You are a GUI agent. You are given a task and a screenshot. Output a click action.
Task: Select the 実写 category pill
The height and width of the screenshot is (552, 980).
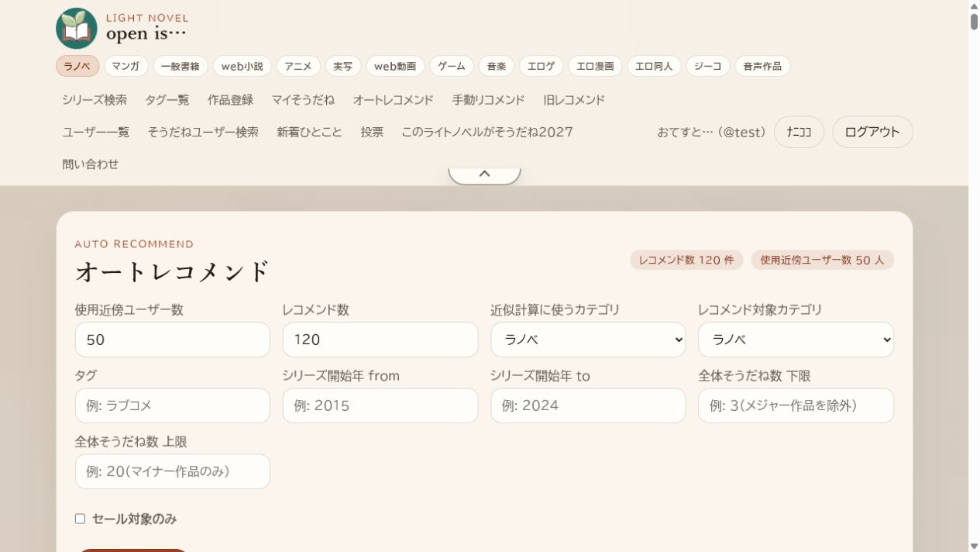pyautogui.click(x=343, y=66)
